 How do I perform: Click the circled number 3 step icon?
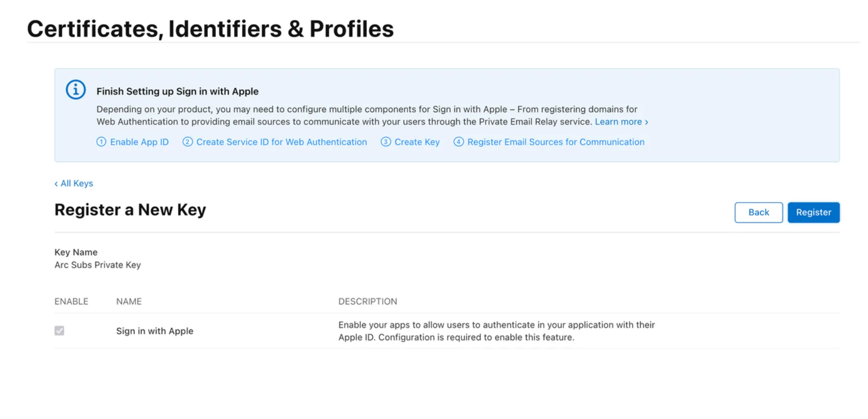point(385,142)
